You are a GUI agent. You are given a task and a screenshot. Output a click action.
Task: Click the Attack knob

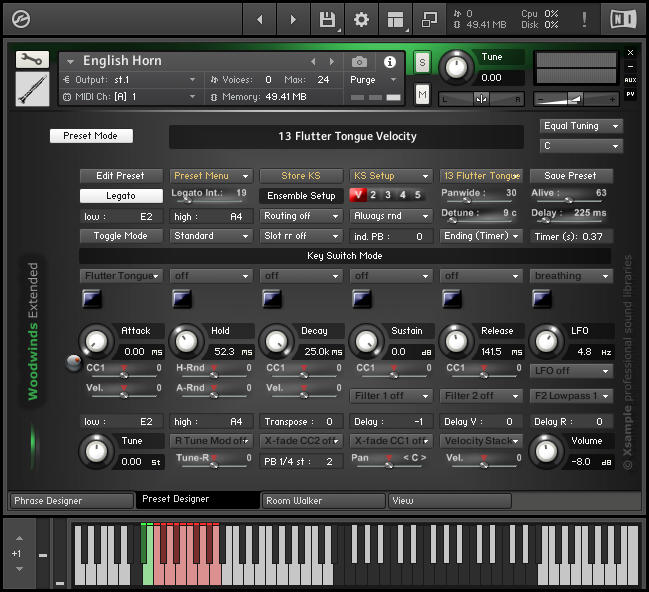96,342
